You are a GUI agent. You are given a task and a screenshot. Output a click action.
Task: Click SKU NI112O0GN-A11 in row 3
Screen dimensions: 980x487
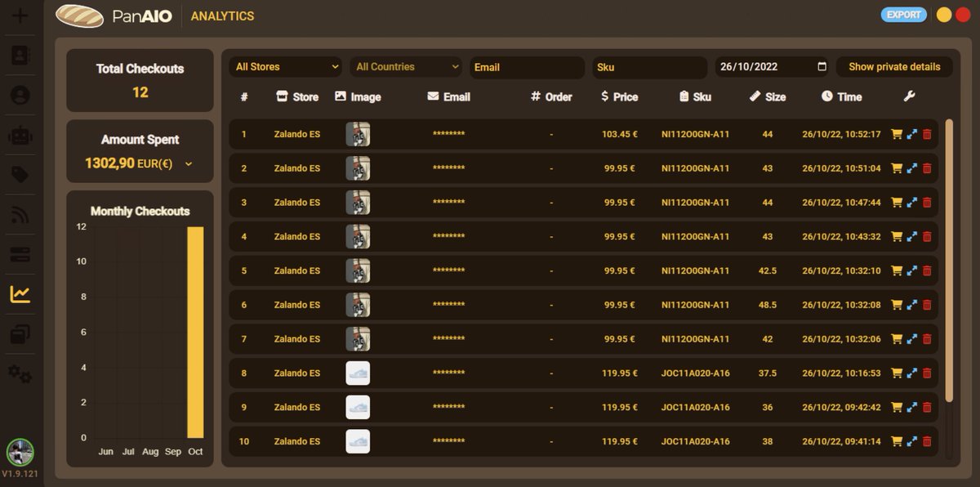click(696, 203)
